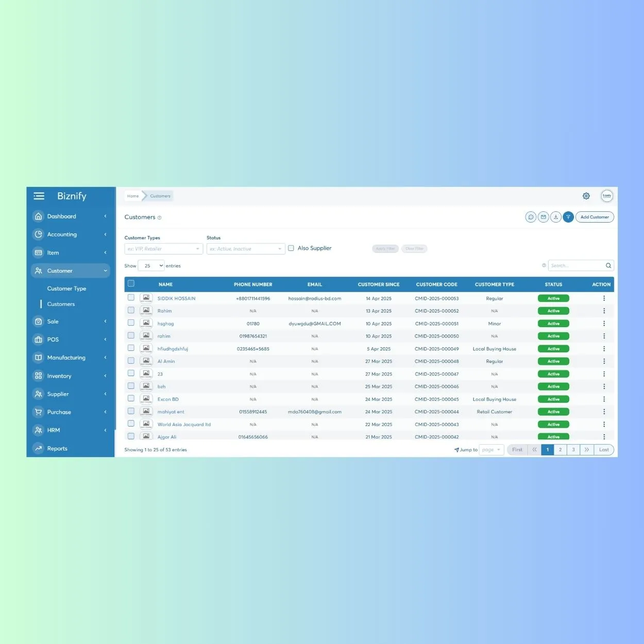Open Customers under the Customer menu
Viewport: 644px width, 644px height.
(61, 304)
